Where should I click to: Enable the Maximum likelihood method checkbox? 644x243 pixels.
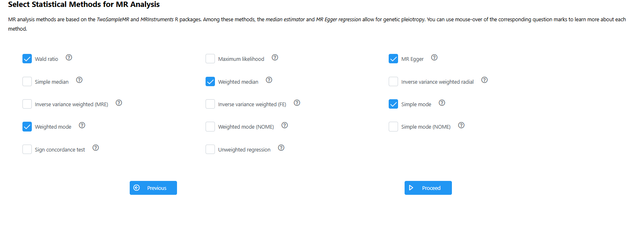point(210,59)
